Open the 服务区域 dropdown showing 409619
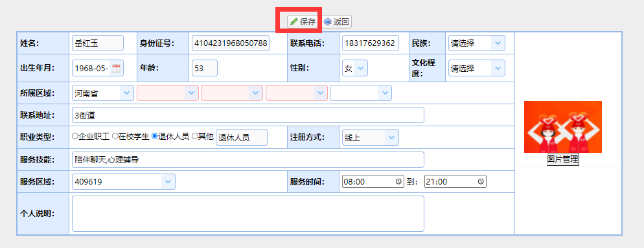 (x=124, y=182)
